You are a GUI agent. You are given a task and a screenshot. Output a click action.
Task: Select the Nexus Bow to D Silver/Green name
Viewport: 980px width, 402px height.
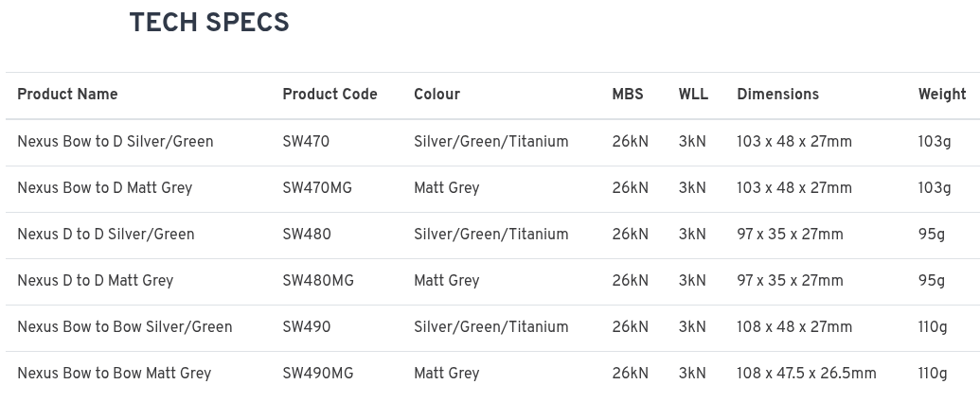point(115,142)
